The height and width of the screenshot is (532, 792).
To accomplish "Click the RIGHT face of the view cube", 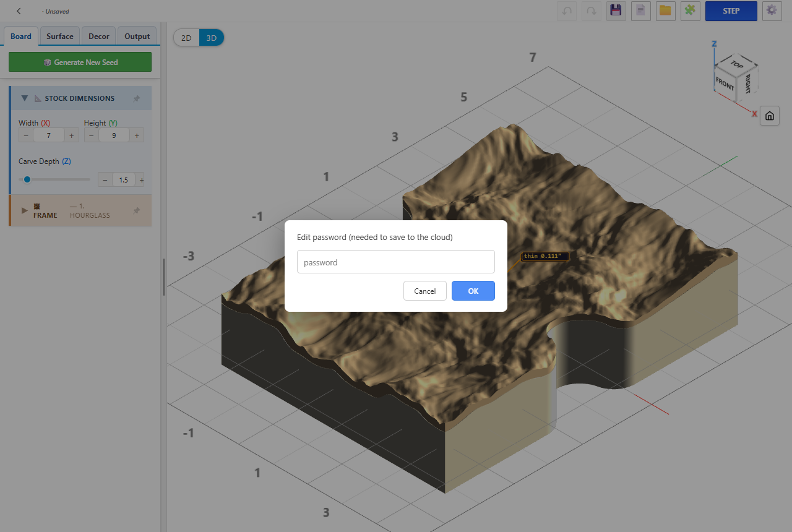I will (748, 82).
